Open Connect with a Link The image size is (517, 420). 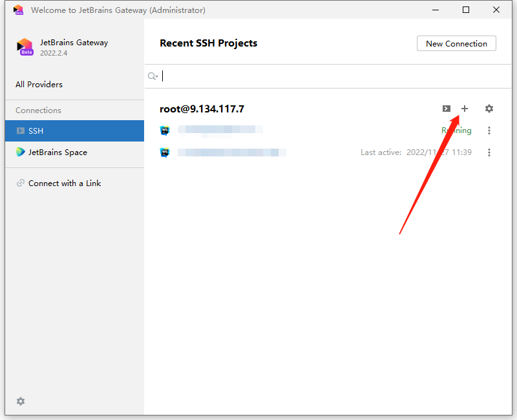64,184
